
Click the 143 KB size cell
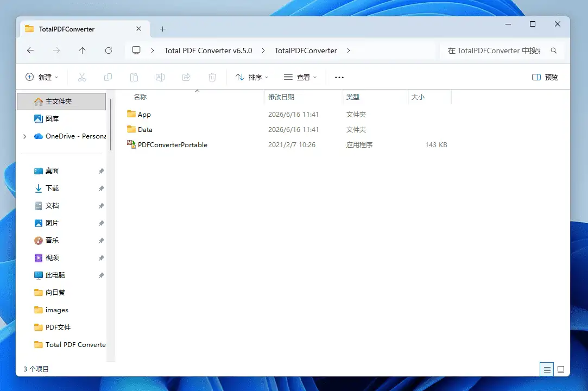pos(436,145)
